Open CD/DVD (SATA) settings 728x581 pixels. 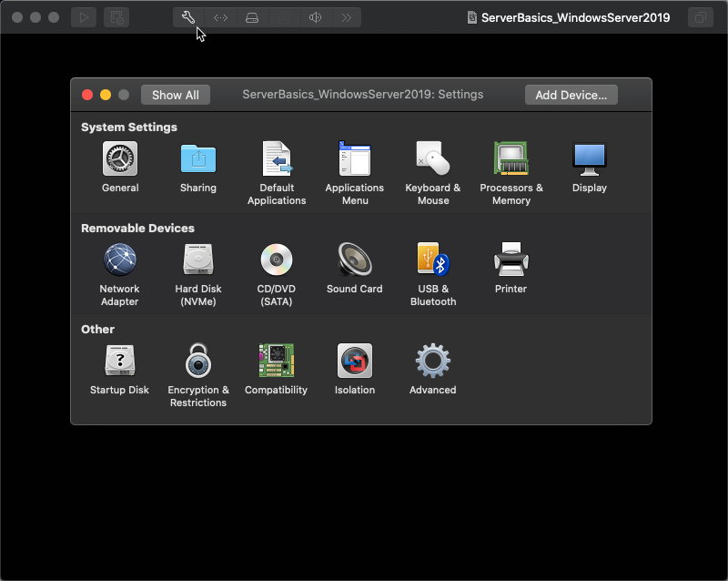point(277,260)
